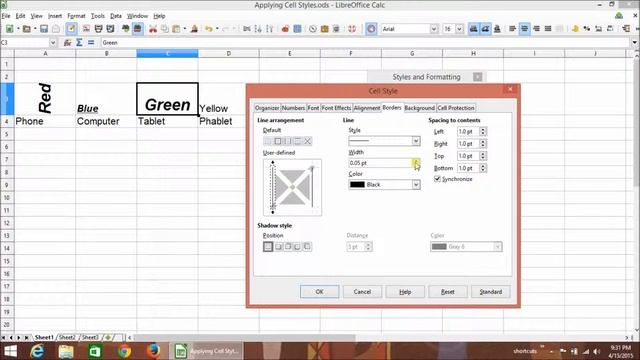Click the Help lifebuoy toolbar icon
The image size is (640, 360).
(x=352, y=29)
